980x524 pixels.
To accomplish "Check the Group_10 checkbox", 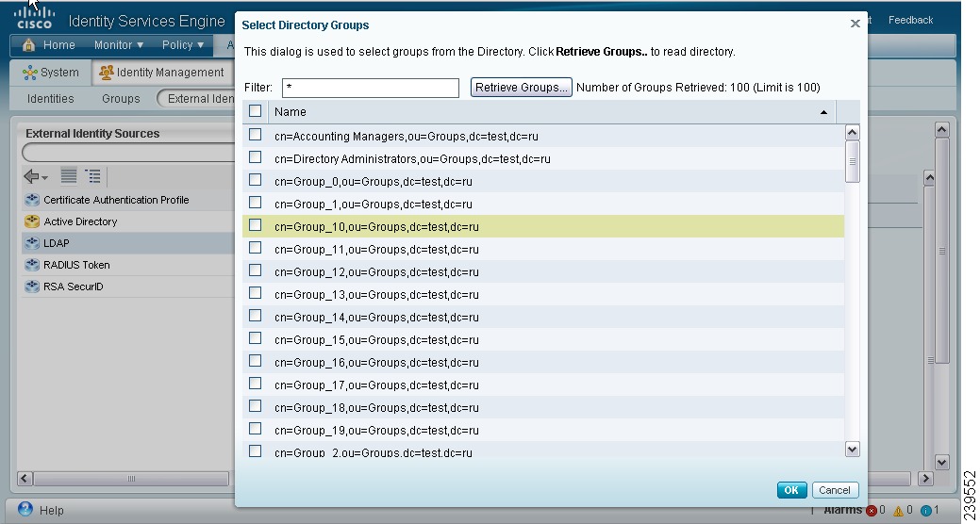I will [255, 225].
